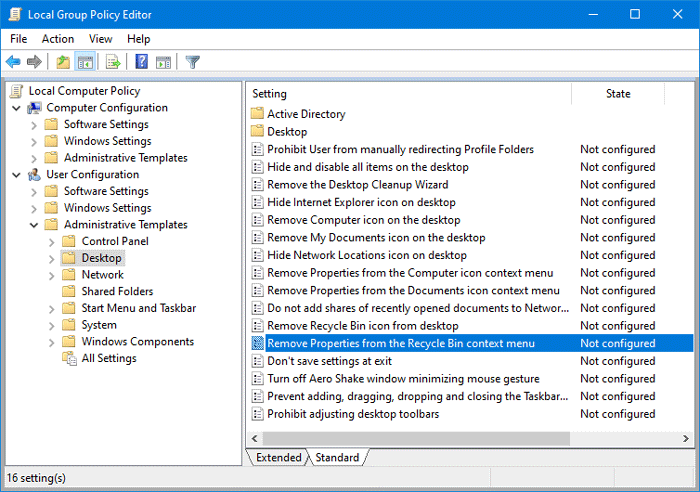
Task: Select 'Do not add shares of recently opened documents'
Action: (x=418, y=308)
